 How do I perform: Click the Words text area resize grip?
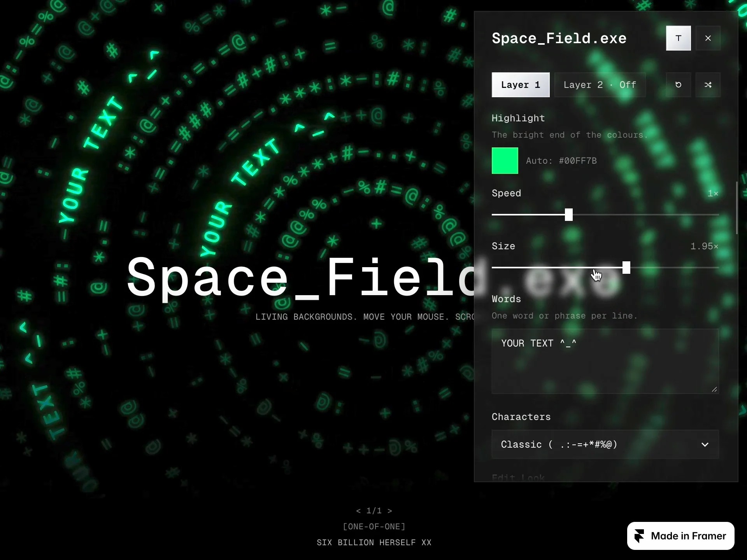point(714,389)
